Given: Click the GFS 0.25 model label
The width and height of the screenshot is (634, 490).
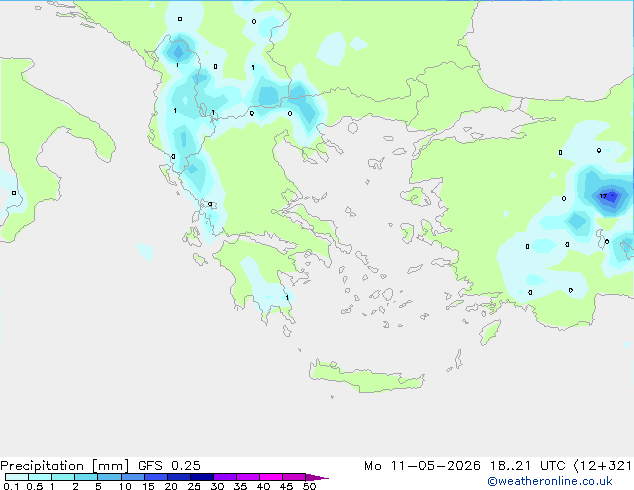Looking at the screenshot, I should coord(169,466).
